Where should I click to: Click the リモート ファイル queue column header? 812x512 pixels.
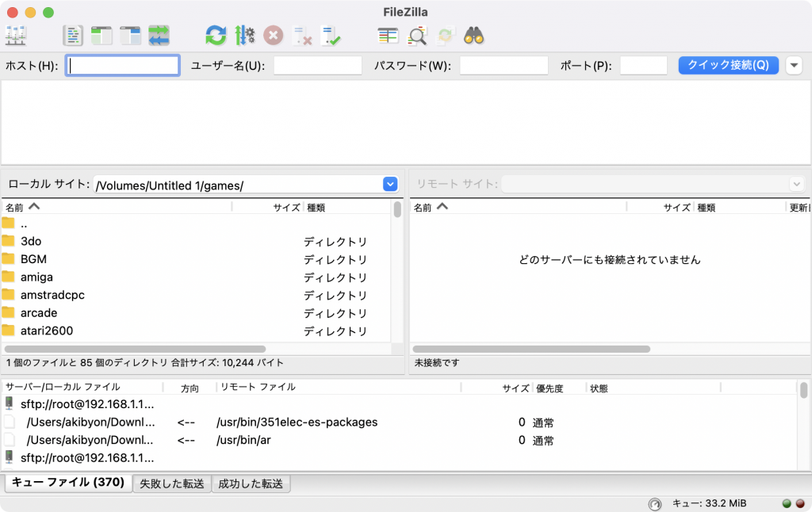click(339, 388)
